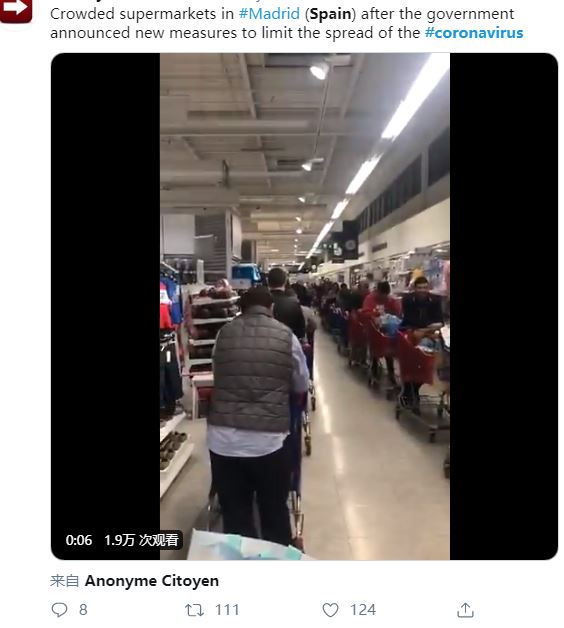Open the #Madrid hashtag
The width and height of the screenshot is (564, 628).
pyautogui.click(x=269, y=14)
